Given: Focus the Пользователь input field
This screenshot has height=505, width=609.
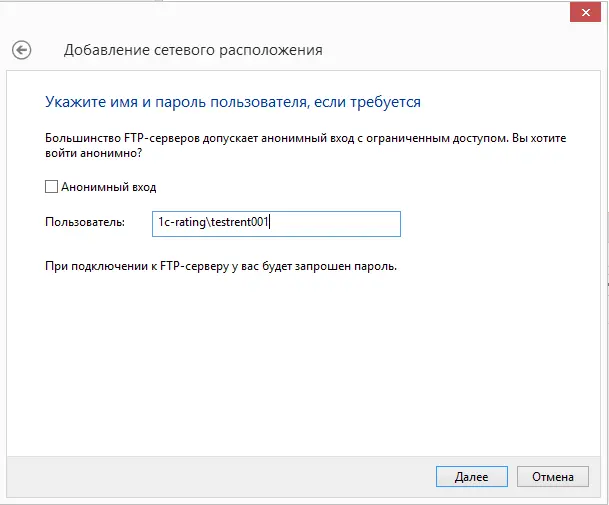Looking at the screenshot, I should (276, 224).
